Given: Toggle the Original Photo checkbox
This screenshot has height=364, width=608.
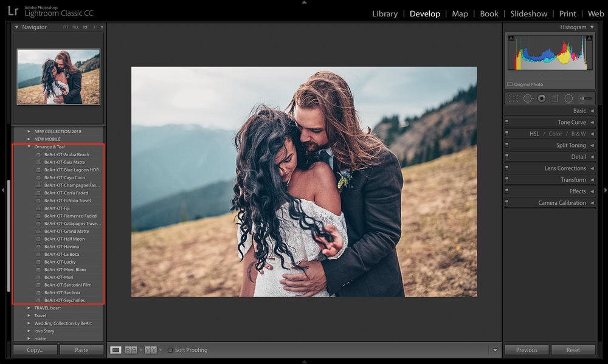Looking at the screenshot, I should pos(510,84).
